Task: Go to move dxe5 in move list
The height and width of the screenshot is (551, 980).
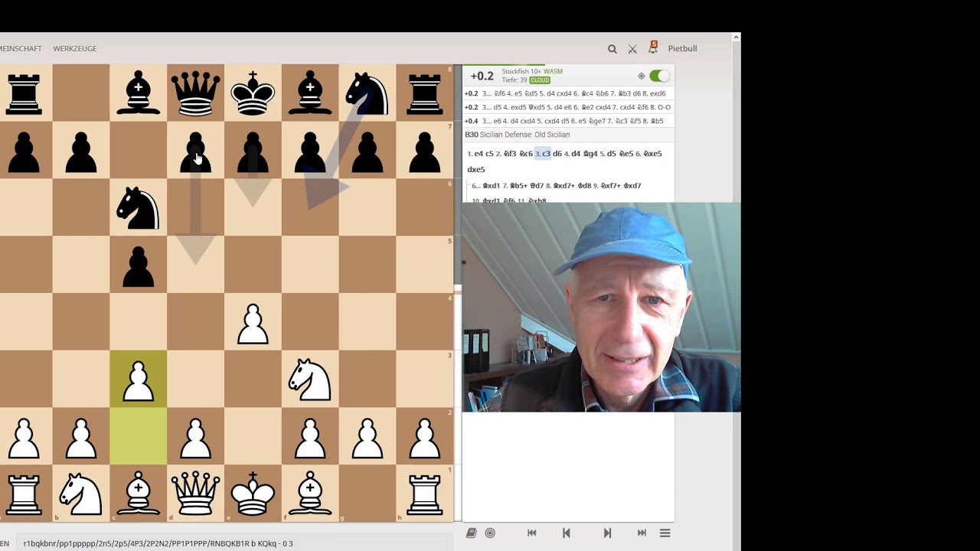Action: (476, 170)
